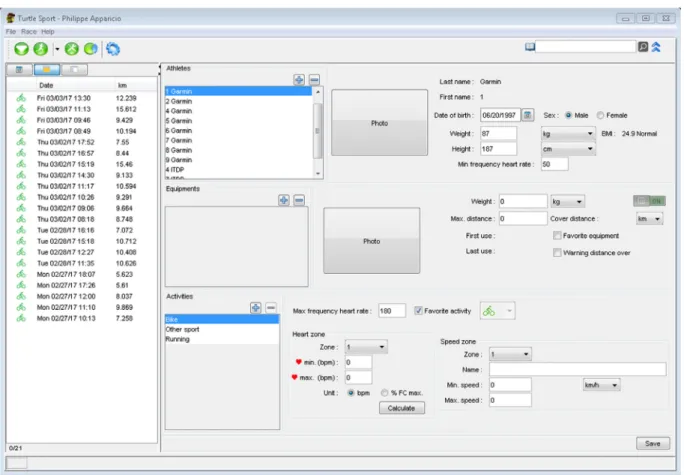This screenshot has width=684, height=475.
Task: Click the red heart icon beside min. (bpm)
Action: point(299,362)
